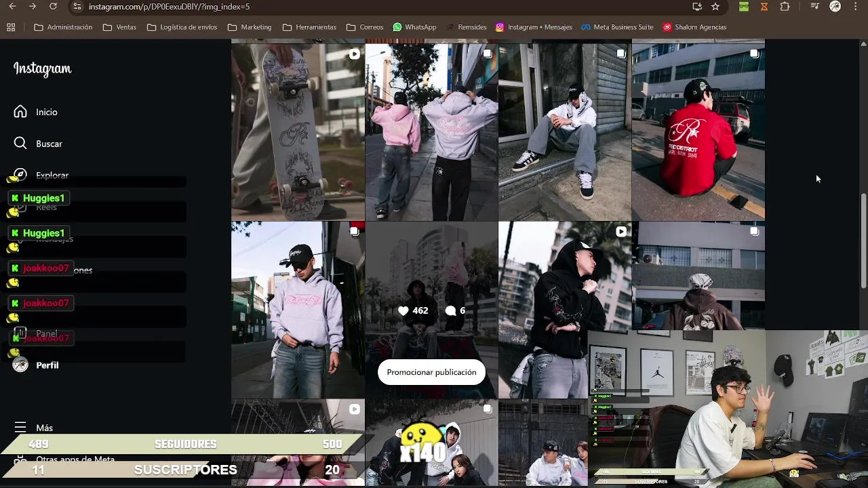
Task: Click the page vertical scrollbar
Action: 863,241
